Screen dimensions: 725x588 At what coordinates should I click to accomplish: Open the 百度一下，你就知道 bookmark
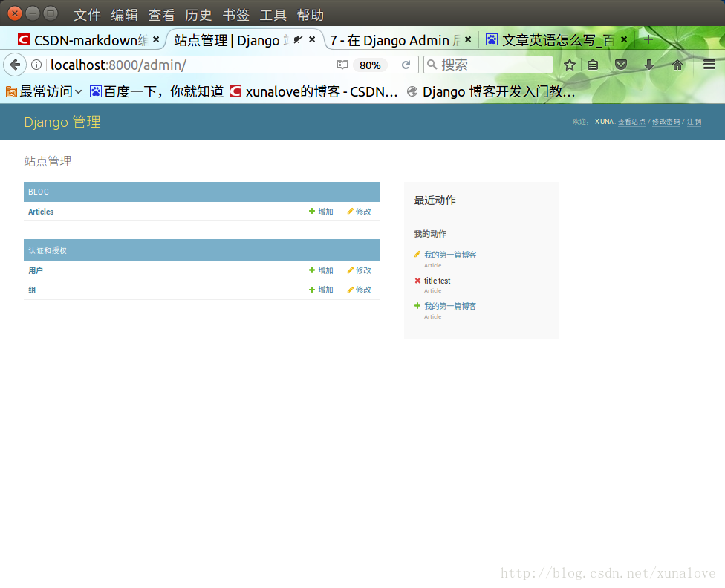pyautogui.click(x=156, y=91)
